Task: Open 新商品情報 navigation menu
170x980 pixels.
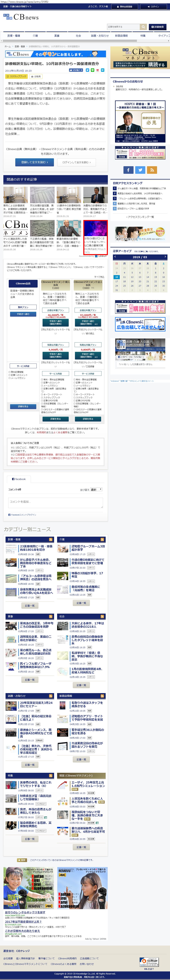Action: [121, 35]
